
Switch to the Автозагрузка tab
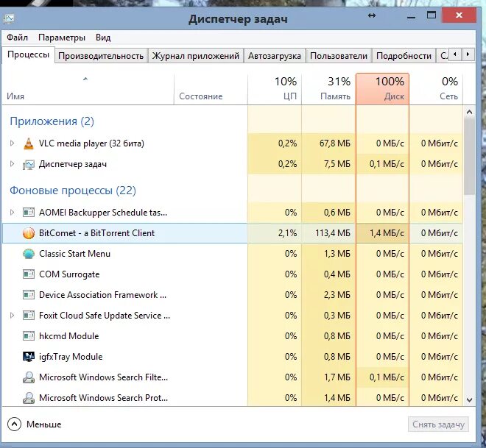(275, 56)
